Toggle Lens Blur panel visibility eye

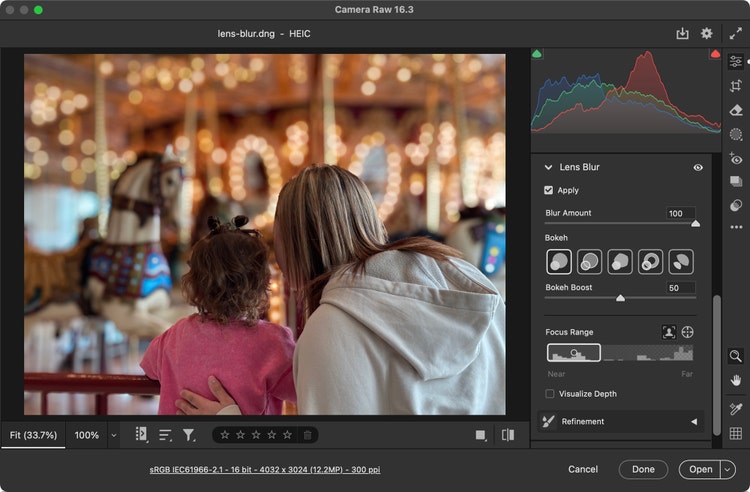698,167
